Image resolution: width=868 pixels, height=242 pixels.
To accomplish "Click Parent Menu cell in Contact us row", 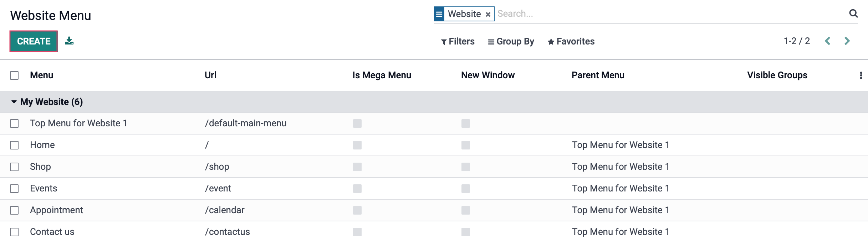I will (621, 232).
